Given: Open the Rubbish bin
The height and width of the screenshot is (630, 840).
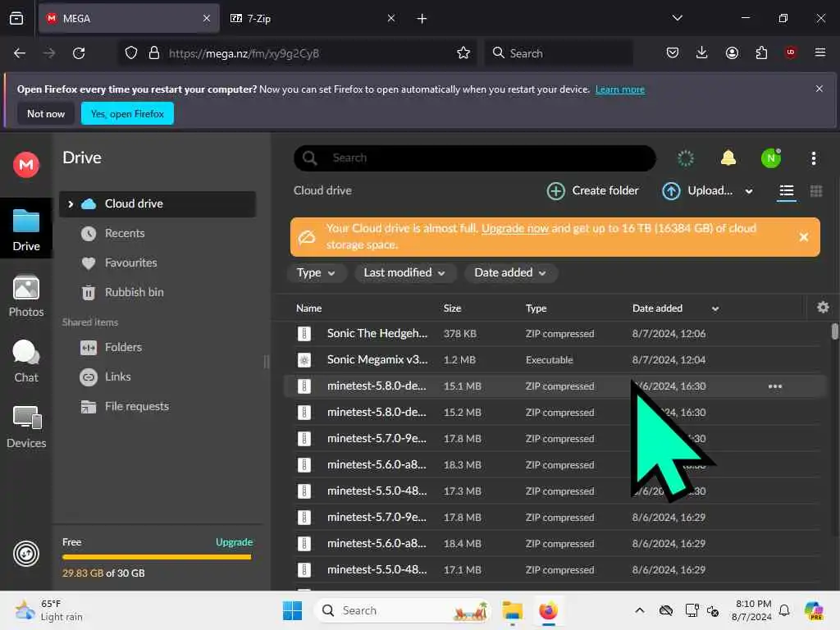Looking at the screenshot, I should tap(134, 293).
